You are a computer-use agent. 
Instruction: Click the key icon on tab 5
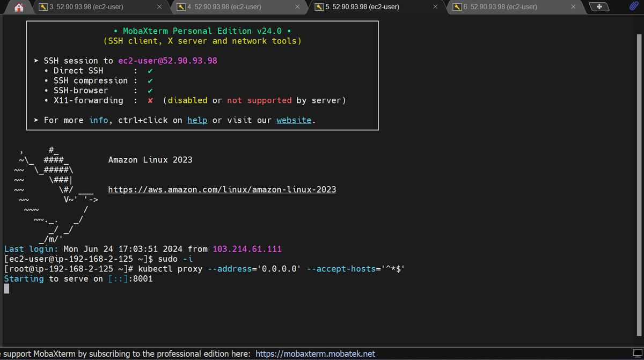pos(319,7)
